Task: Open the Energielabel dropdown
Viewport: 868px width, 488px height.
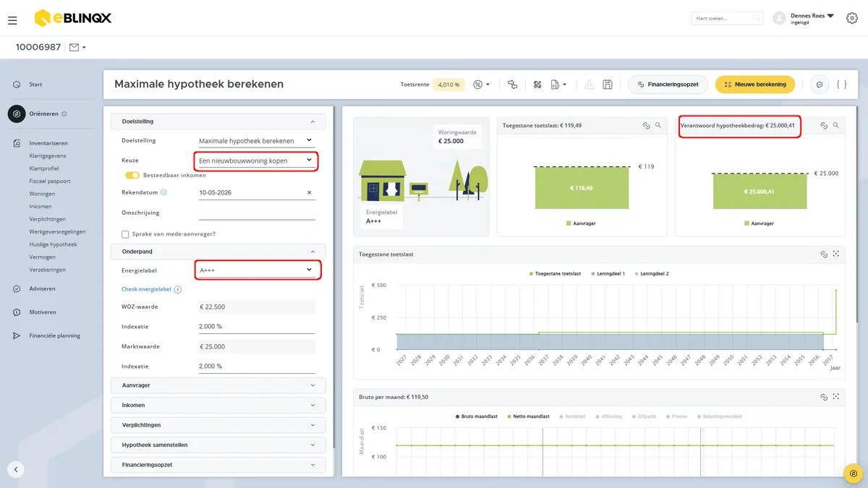Action: coord(258,270)
